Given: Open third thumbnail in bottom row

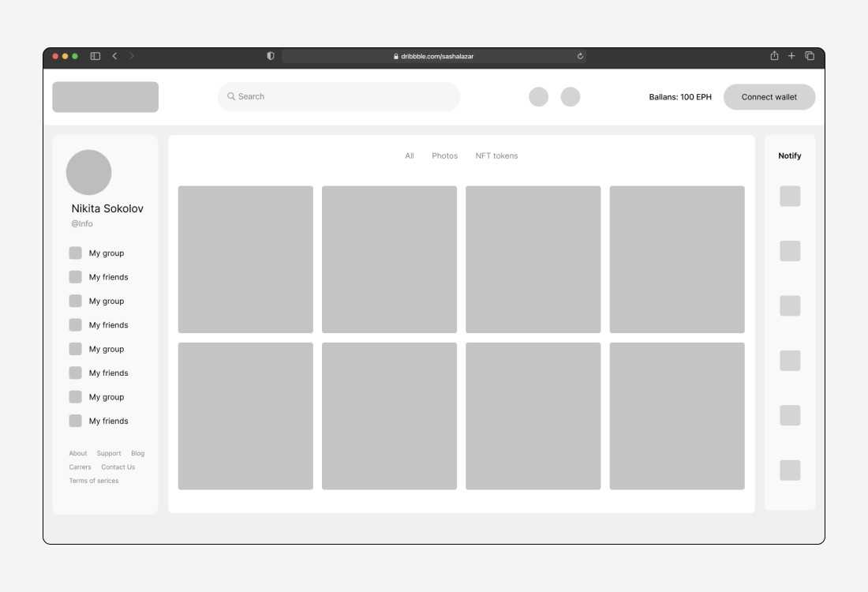Looking at the screenshot, I should [x=533, y=416].
